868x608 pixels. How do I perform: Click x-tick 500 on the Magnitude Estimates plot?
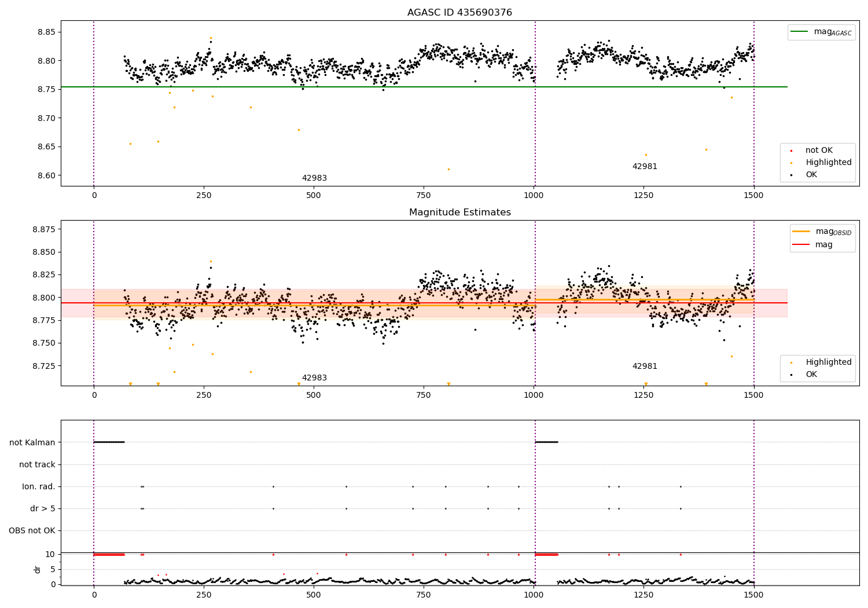coord(314,395)
